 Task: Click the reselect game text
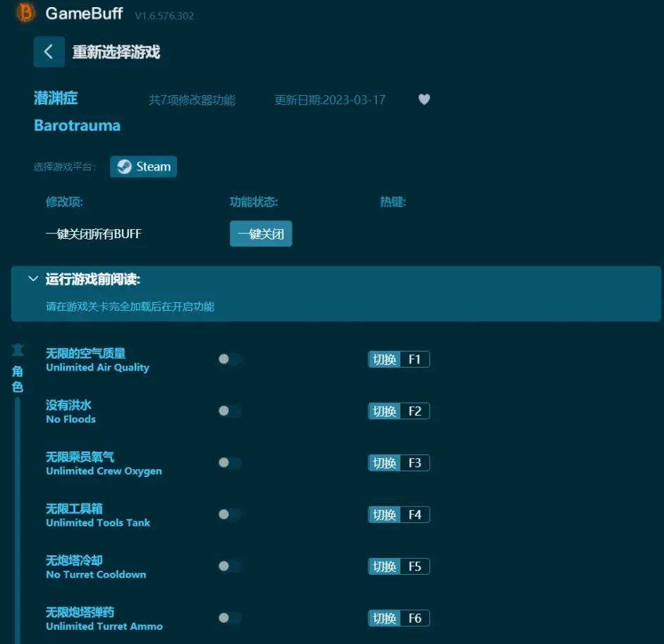tap(116, 52)
